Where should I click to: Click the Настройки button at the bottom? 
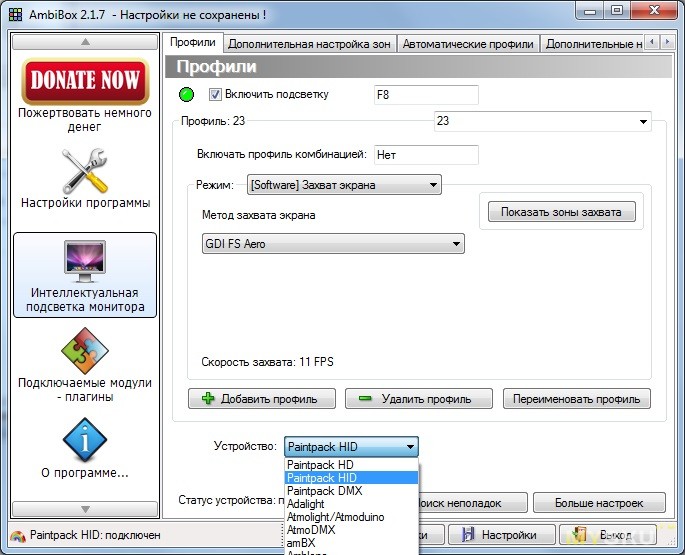[502, 535]
